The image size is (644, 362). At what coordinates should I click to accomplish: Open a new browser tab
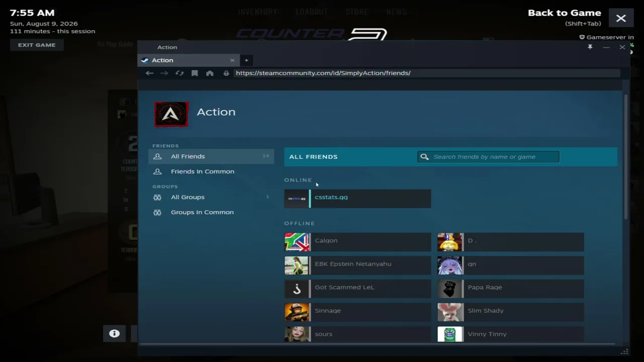pyautogui.click(x=247, y=60)
